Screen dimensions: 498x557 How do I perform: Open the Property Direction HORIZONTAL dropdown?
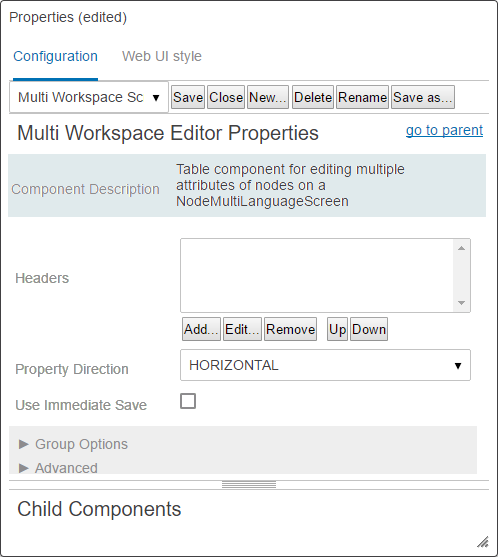(325, 365)
